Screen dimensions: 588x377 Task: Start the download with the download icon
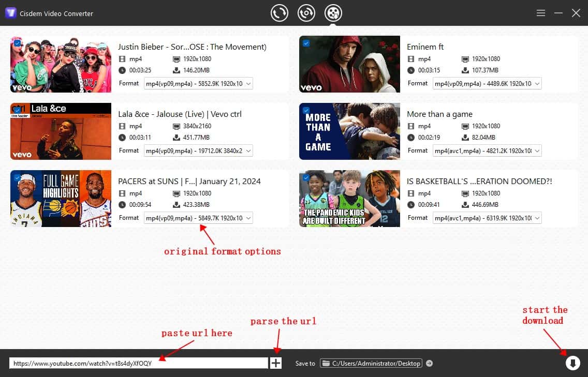pos(572,363)
